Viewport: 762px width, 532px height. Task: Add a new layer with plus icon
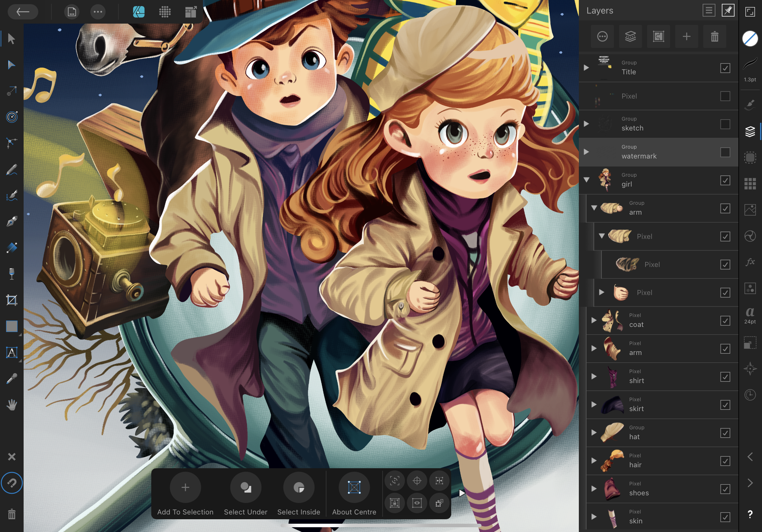687,36
